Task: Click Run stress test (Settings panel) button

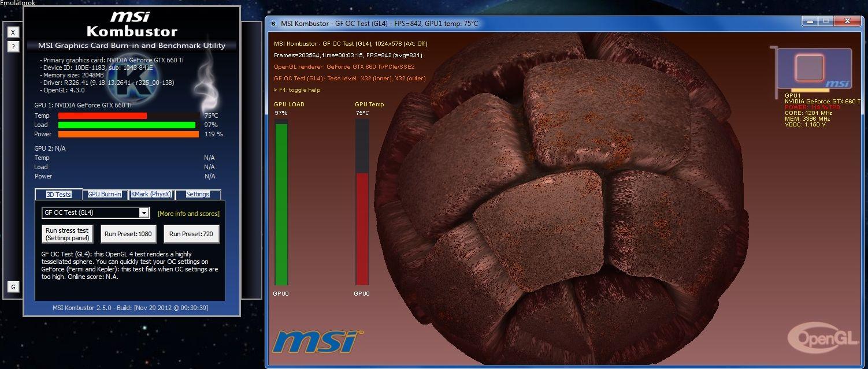Action: tap(67, 234)
